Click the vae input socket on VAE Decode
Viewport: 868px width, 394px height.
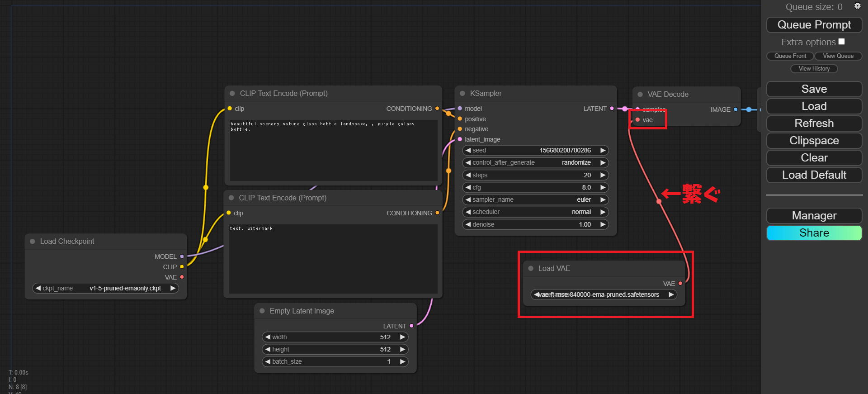pyautogui.click(x=637, y=120)
